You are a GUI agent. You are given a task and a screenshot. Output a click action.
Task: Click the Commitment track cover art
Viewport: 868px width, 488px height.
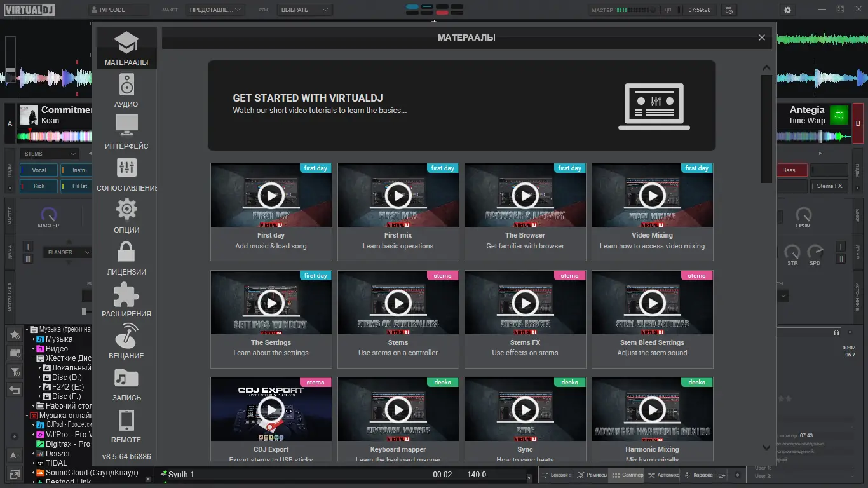[29, 114]
